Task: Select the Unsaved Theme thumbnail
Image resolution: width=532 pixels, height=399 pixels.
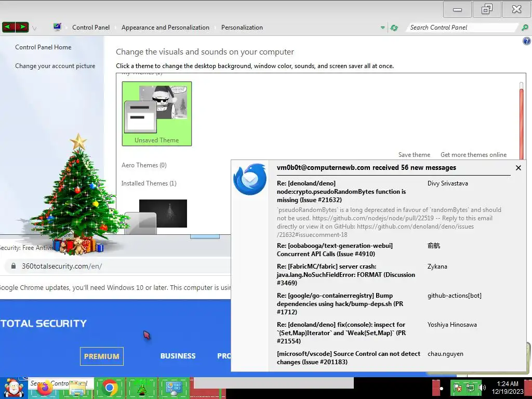Action: click(x=157, y=114)
